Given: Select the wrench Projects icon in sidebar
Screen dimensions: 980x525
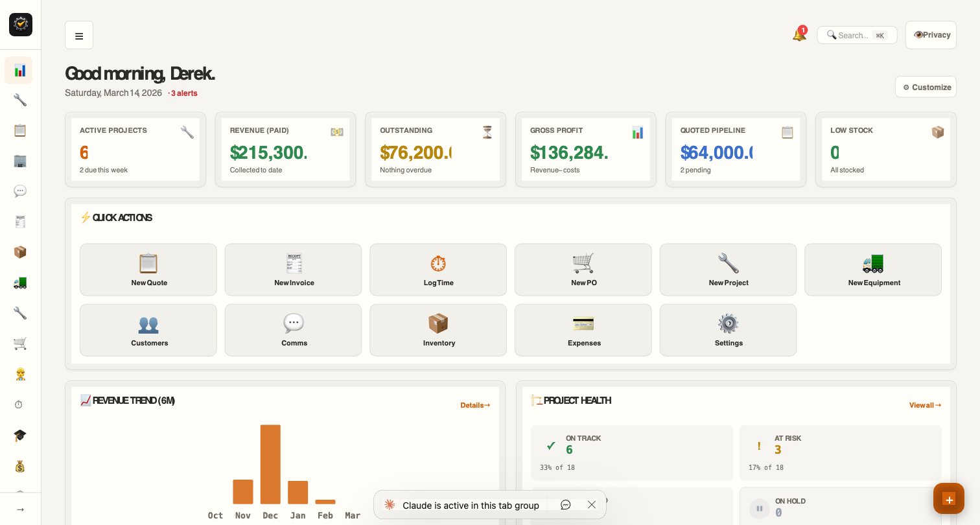Looking at the screenshot, I should (x=19, y=100).
